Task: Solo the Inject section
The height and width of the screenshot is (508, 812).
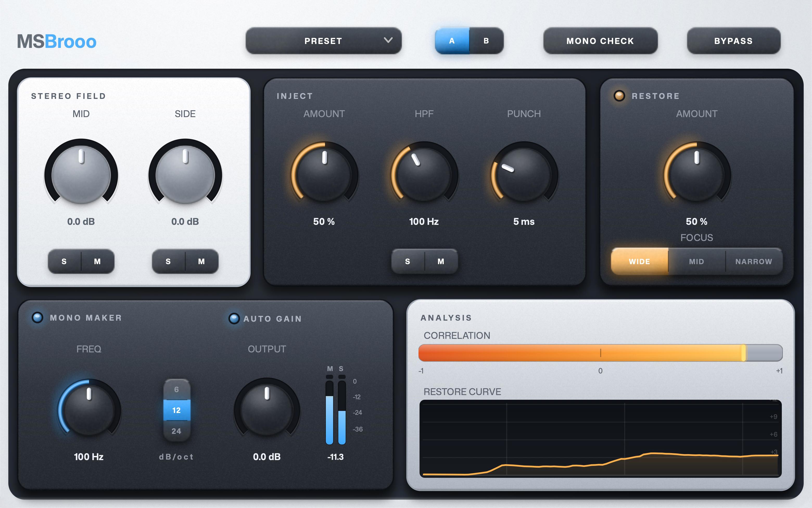Action: (408, 261)
